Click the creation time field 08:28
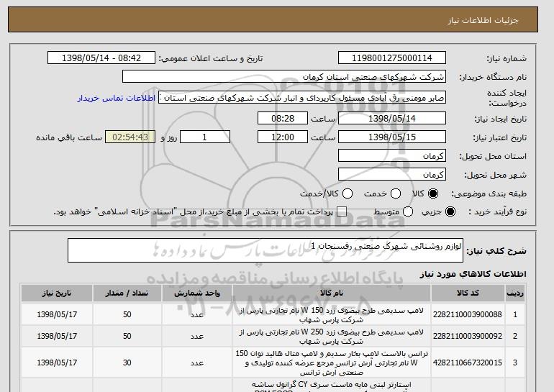 (x=283, y=118)
